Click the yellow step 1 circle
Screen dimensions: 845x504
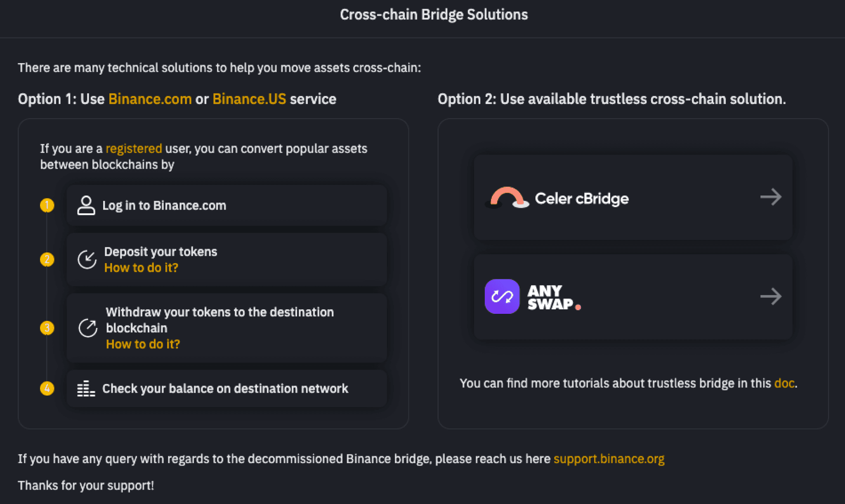click(x=47, y=205)
